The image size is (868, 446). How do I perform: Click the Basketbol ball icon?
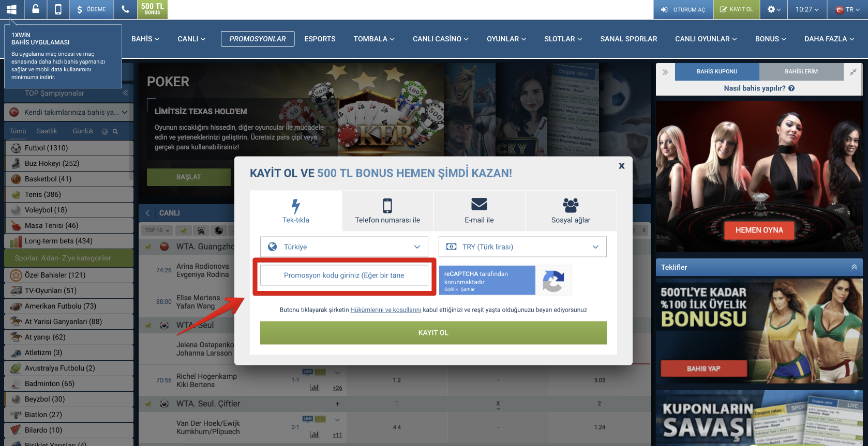tap(16, 179)
